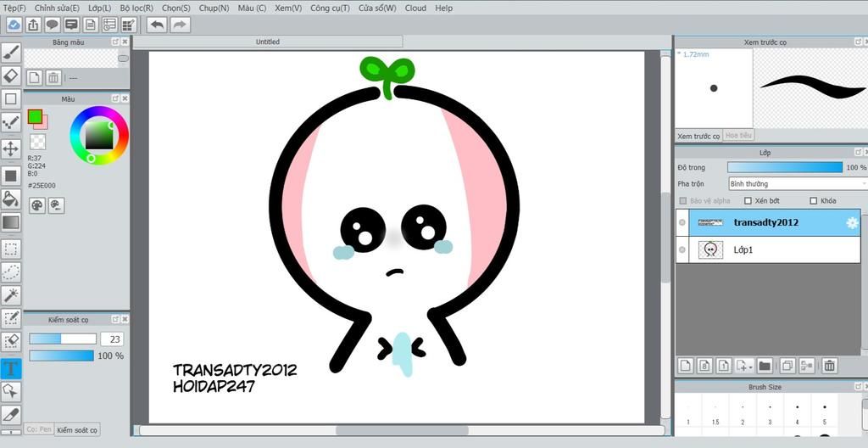Open the Cloud menu
Screen dimensions: 868x448
point(415,8)
